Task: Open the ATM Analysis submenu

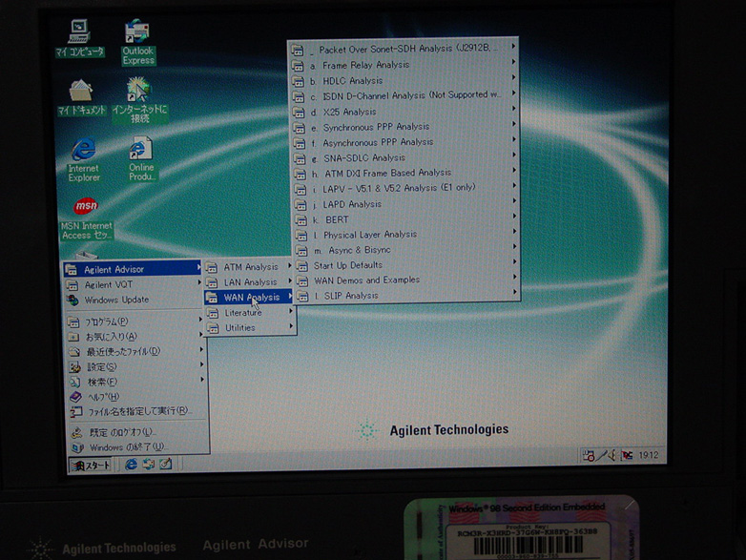Action: (248, 267)
